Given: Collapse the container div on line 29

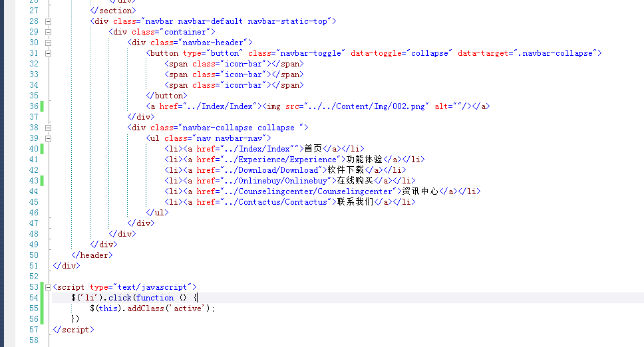Looking at the screenshot, I should click(x=48, y=32).
